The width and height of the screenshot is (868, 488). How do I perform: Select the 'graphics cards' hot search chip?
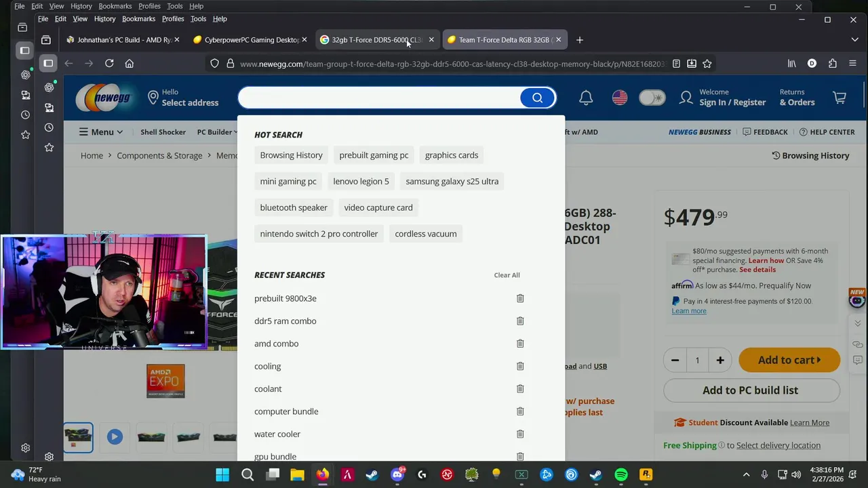(x=452, y=155)
